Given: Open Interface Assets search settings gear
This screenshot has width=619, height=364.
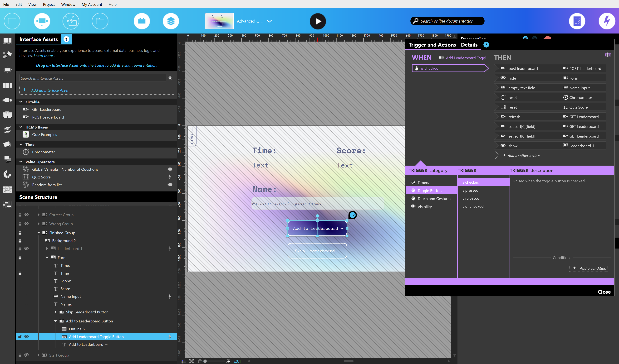Looking at the screenshot, I should click(170, 78).
